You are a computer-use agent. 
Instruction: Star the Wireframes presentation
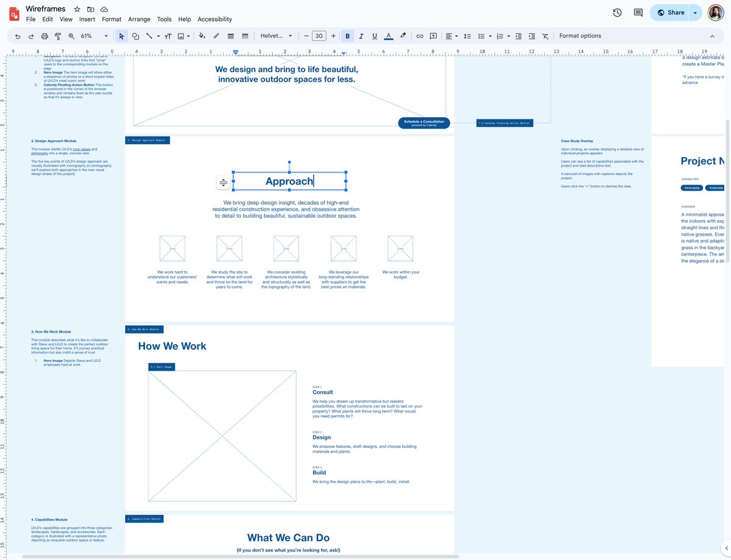[77, 9]
